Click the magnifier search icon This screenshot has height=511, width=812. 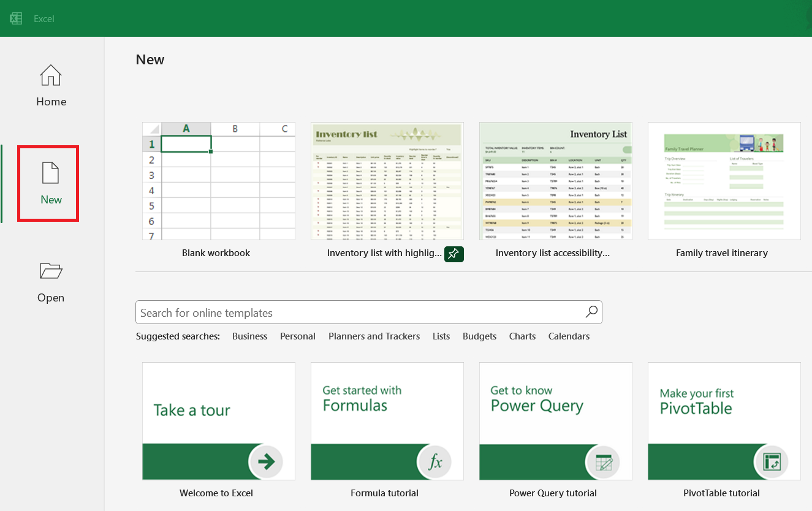point(591,312)
